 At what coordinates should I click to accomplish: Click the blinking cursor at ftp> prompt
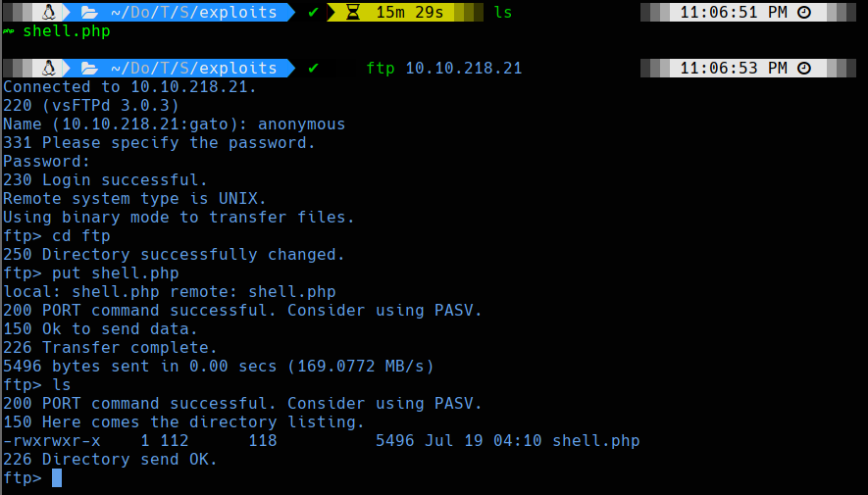pos(57,478)
